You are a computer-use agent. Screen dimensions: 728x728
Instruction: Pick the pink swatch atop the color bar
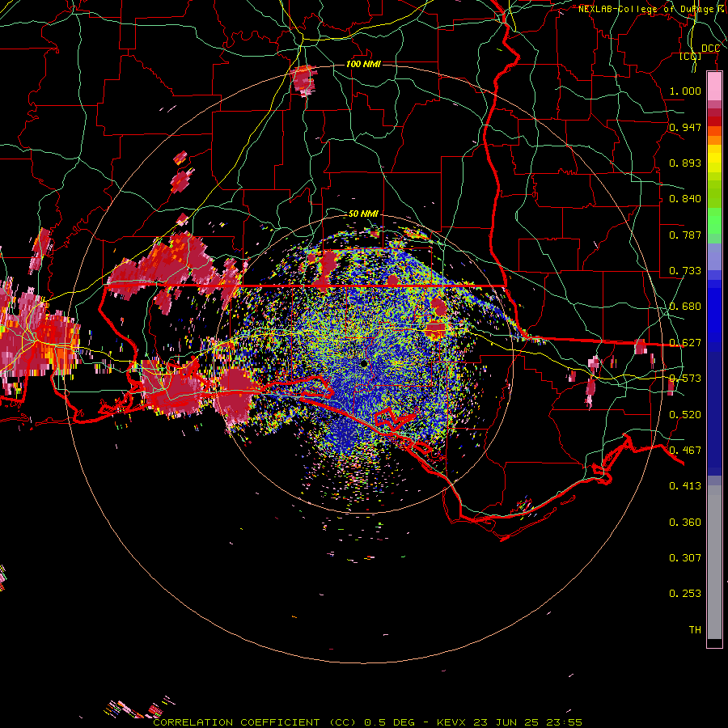click(x=714, y=87)
